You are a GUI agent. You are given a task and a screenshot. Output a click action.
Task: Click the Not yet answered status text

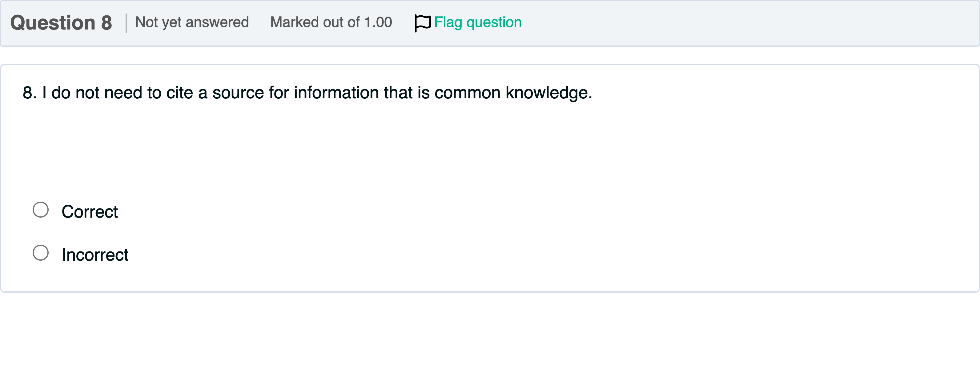tap(192, 22)
